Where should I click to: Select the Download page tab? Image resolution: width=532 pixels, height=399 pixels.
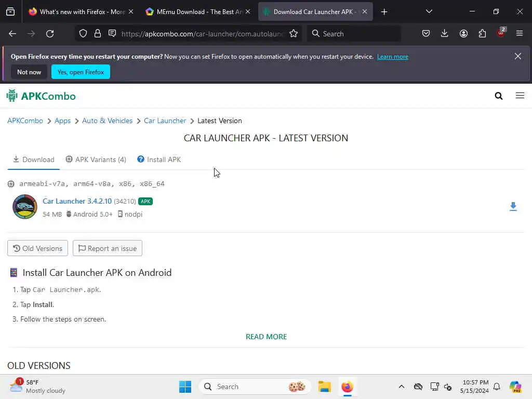(x=34, y=159)
